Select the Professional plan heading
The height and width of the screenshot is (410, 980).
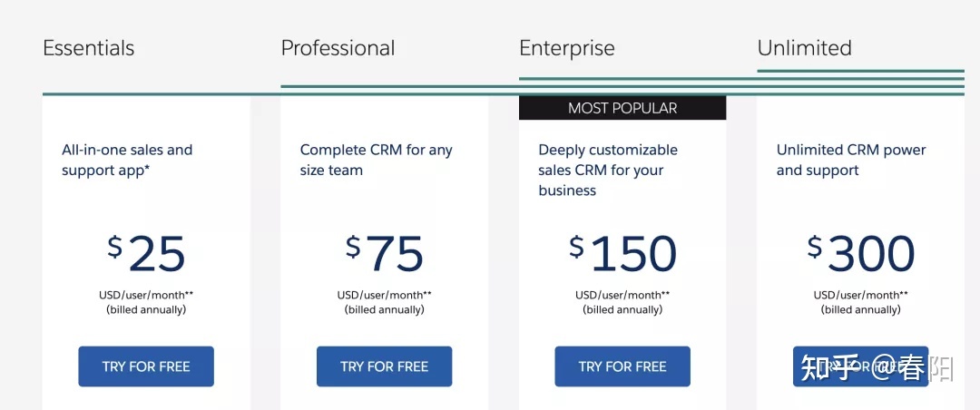[338, 48]
